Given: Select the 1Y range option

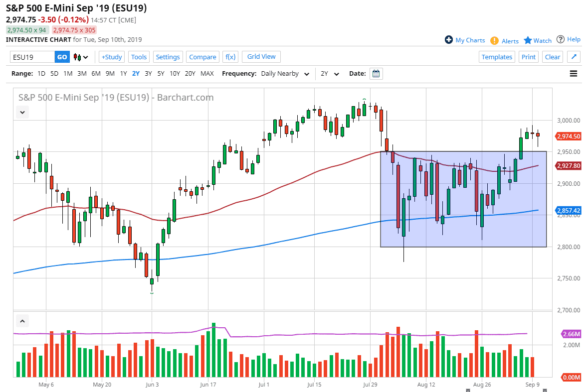Looking at the screenshot, I should (x=123, y=74).
